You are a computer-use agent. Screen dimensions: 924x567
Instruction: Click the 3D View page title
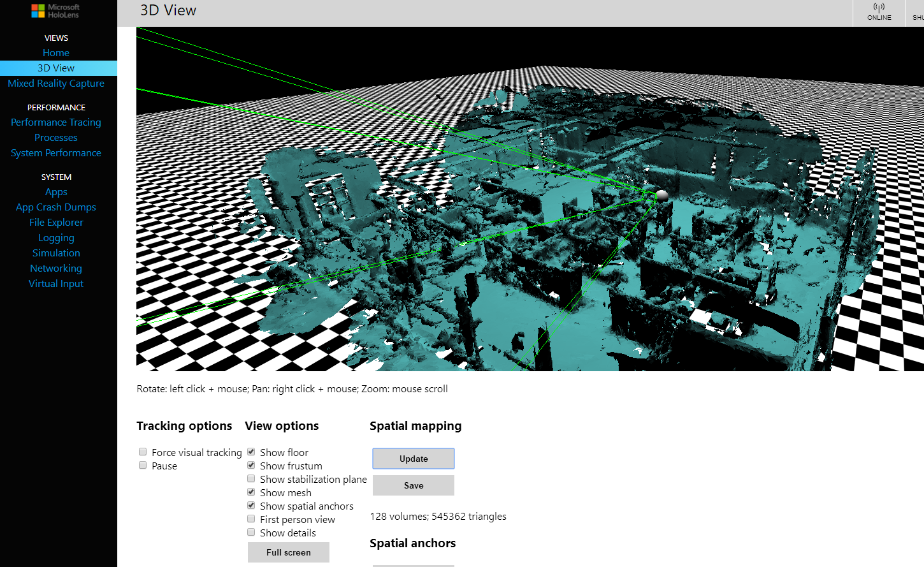(168, 11)
